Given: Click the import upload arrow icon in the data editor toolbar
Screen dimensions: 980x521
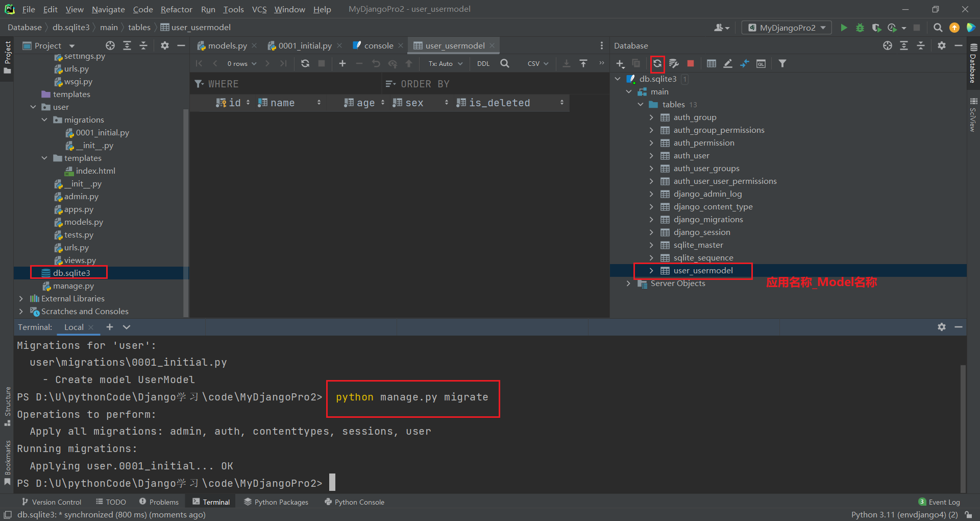Looking at the screenshot, I should 583,63.
